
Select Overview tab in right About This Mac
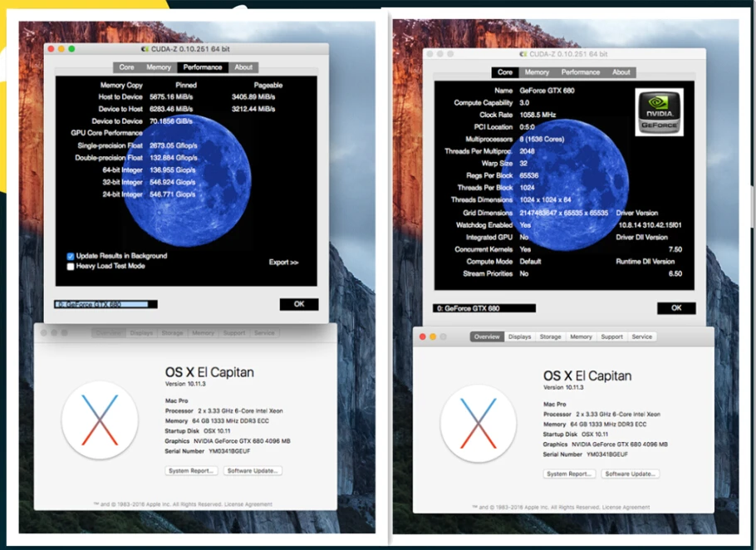click(487, 337)
